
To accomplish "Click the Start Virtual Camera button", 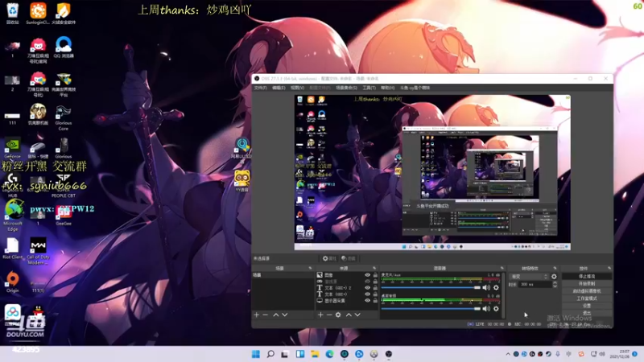I will pos(587,291).
